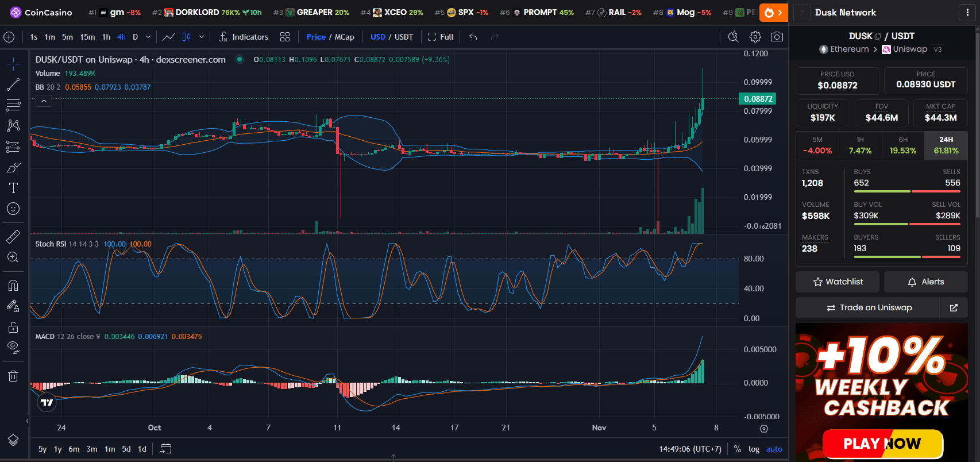
Task: Open Alerts for this pair
Action: (x=925, y=282)
